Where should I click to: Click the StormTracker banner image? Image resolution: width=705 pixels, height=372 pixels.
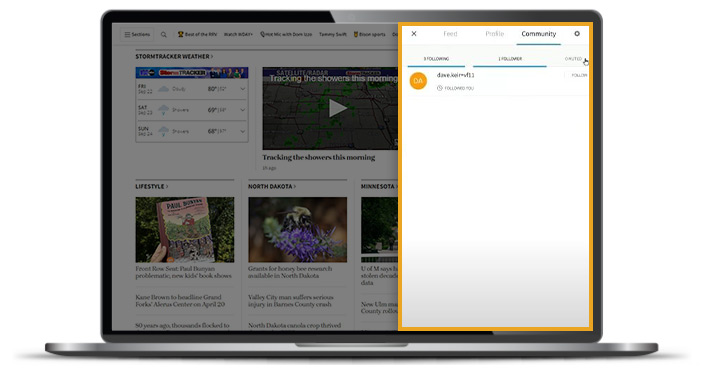pyautogui.click(x=192, y=73)
